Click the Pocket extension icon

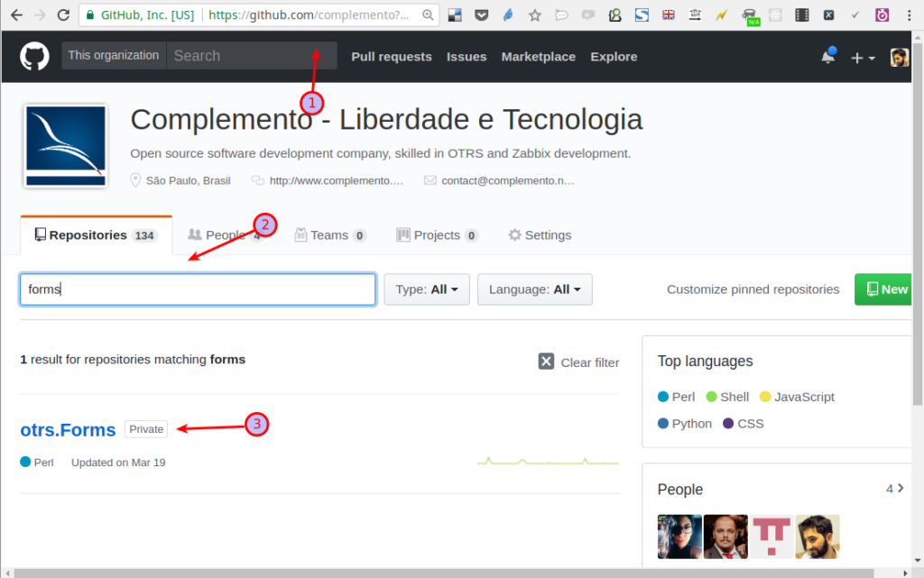tap(482, 14)
